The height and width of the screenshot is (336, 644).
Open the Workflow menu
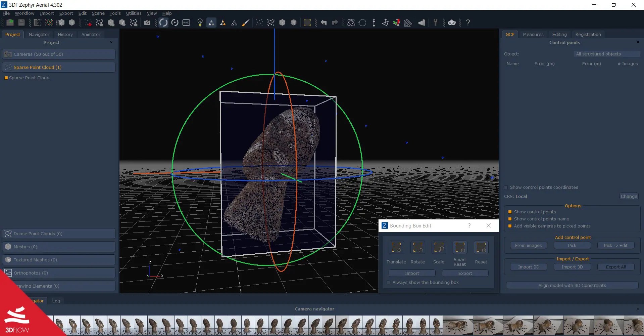point(24,13)
